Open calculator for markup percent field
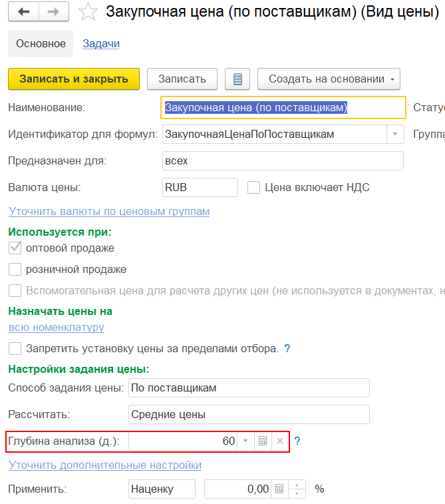Screen dimensions: 445x504 point(279,489)
